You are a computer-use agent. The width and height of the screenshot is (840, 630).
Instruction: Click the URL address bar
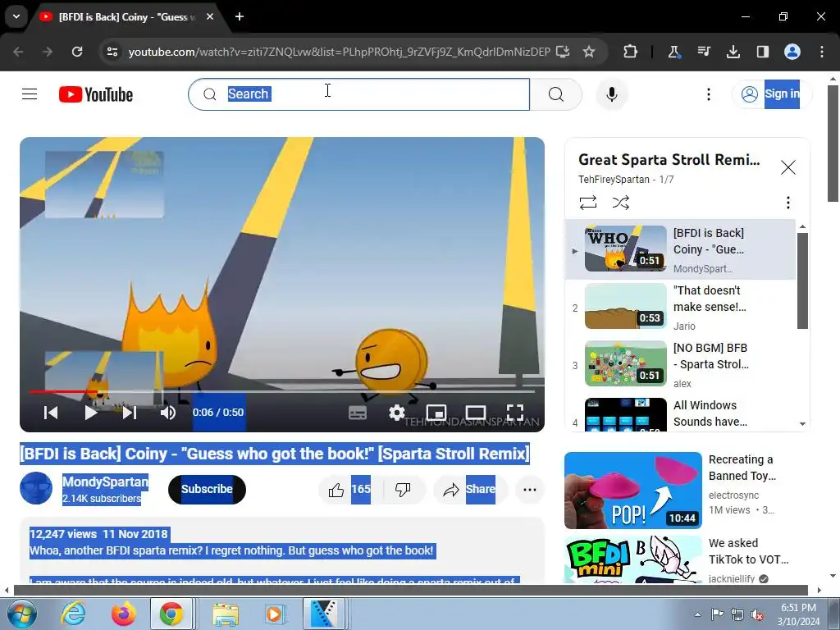339,52
